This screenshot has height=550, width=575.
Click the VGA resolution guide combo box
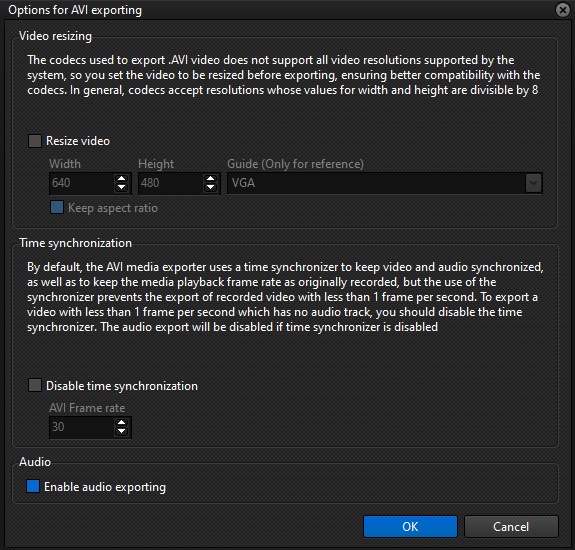[x=385, y=183]
